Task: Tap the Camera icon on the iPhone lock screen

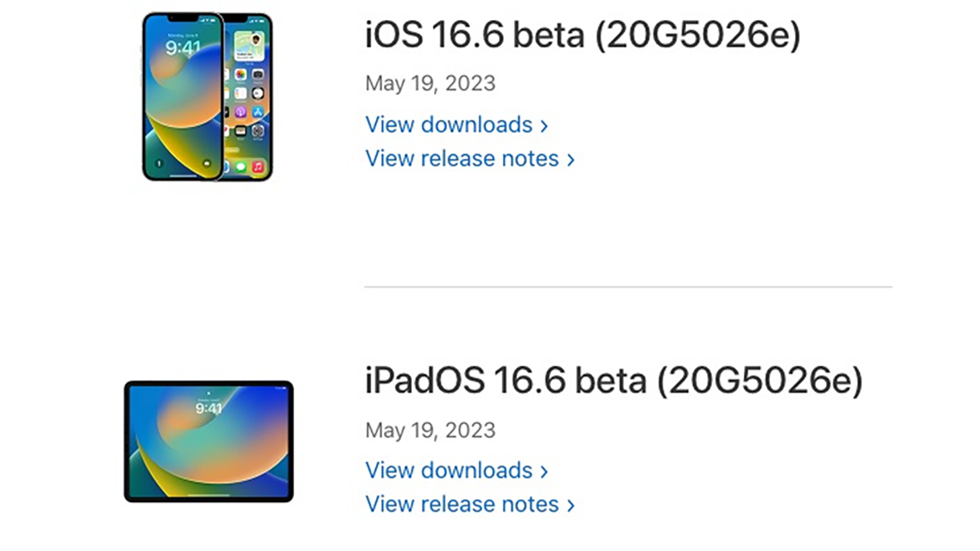Action: click(x=206, y=164)
